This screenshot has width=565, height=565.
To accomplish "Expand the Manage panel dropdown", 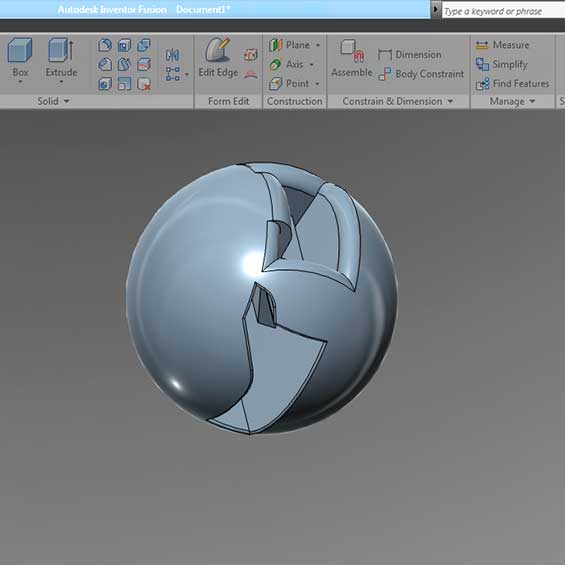I will [x=533, y=102].
